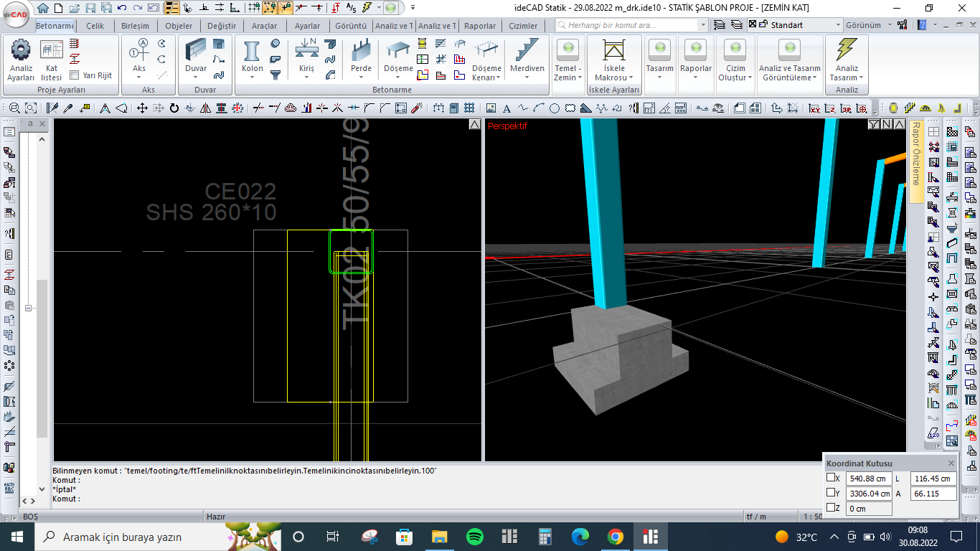Toggle the highlighted list-mode button in quick bar
Viewport: 980px width, 551px height.
(x=172, y=8)
